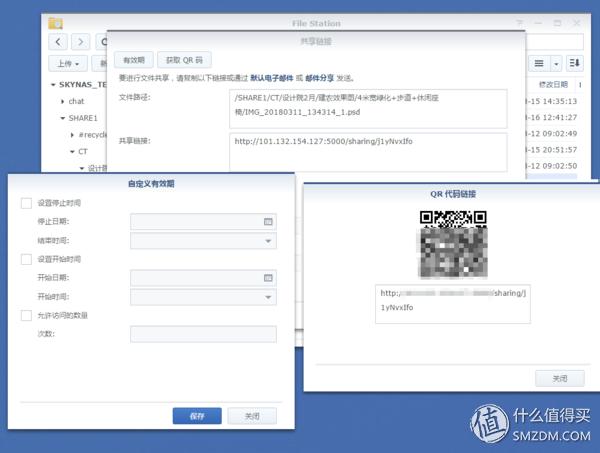This screenshot has height=453, width=600.
Task: Enable the allowed access count (允许访问的数量) checkbox
Action: [26, 316]
